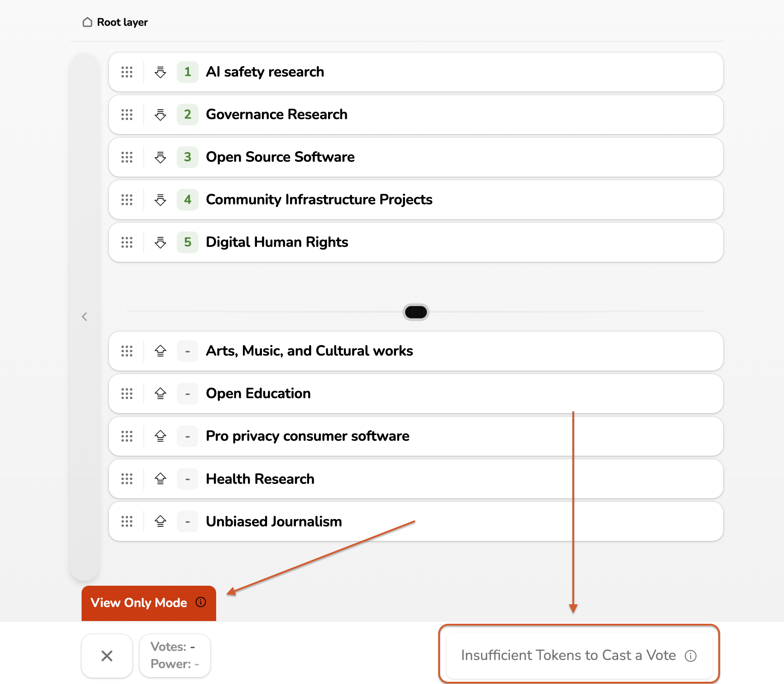The height and width of the screenshot is (684, 784).
Task: Click the drag handle for Digital Human Rights
Action: coord(127,242)
